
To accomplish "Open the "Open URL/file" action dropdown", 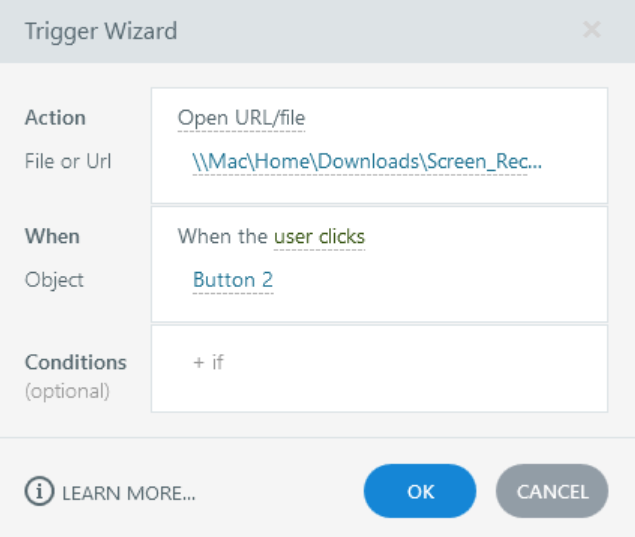I will (x=241, y=119).
